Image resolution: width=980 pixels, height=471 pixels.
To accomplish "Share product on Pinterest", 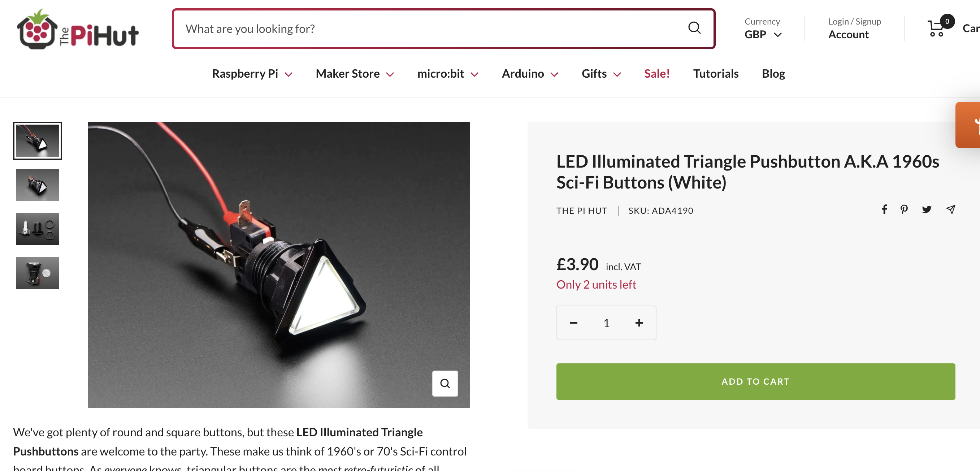I will [x=904, y=209].
